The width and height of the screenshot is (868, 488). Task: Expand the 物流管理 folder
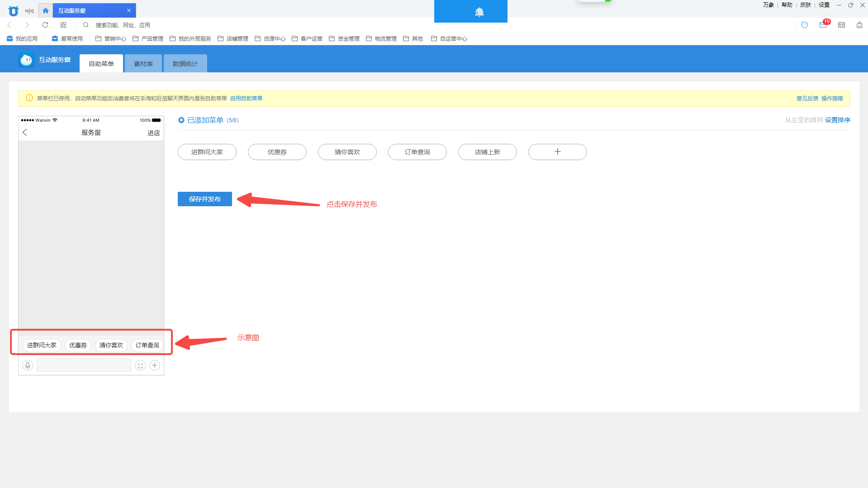(x=381, y=39)
